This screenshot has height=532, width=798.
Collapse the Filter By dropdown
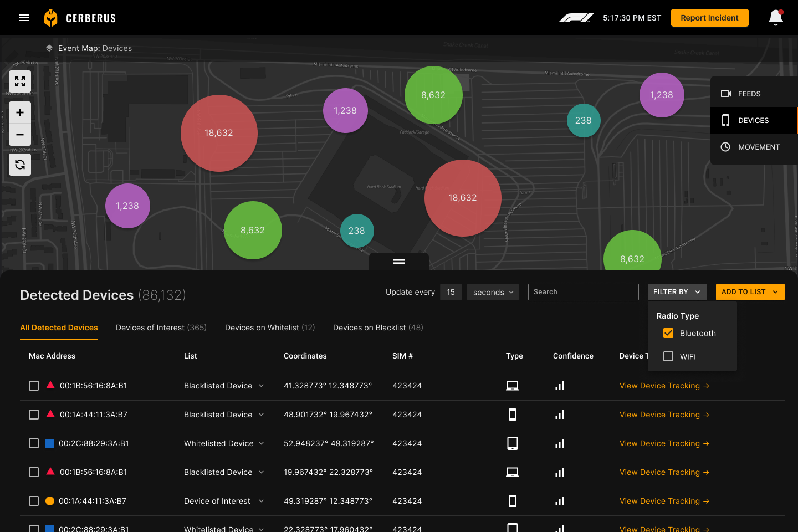pos(677,292)
